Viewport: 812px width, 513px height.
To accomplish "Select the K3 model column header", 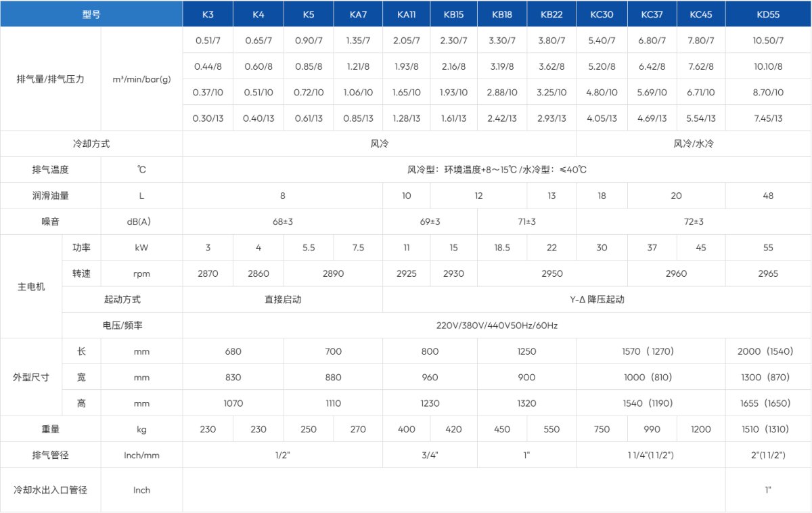I will pos(208,14).
